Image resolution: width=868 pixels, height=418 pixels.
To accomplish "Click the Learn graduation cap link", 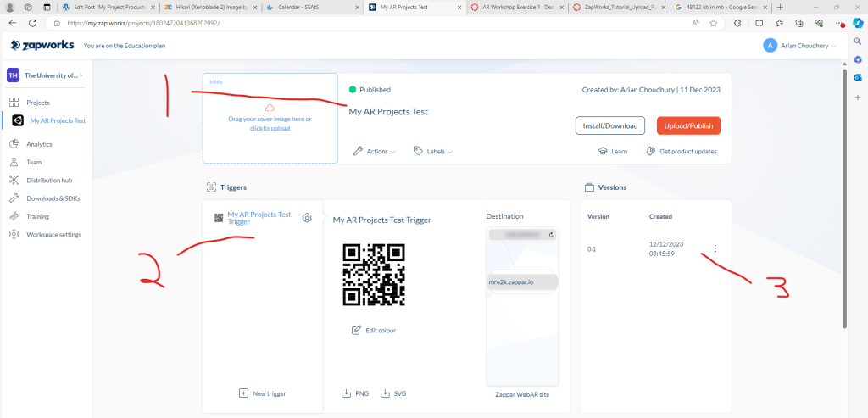I will (x=612, y=151).
